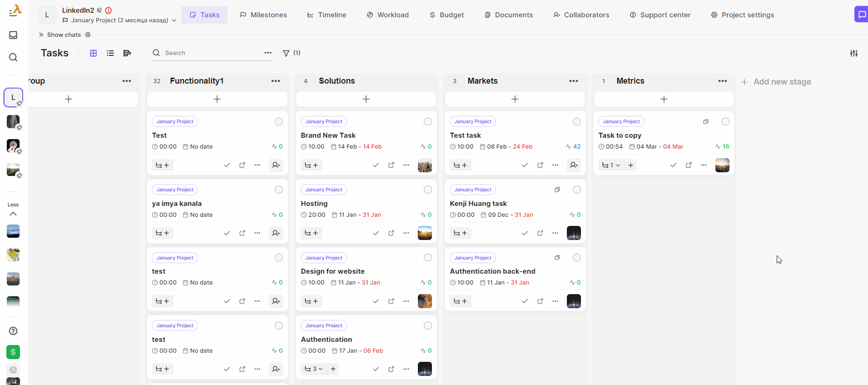This screenshot has width=868, height=385.
Task: Mark Test task as complete
Action: [x=525, y=165]
